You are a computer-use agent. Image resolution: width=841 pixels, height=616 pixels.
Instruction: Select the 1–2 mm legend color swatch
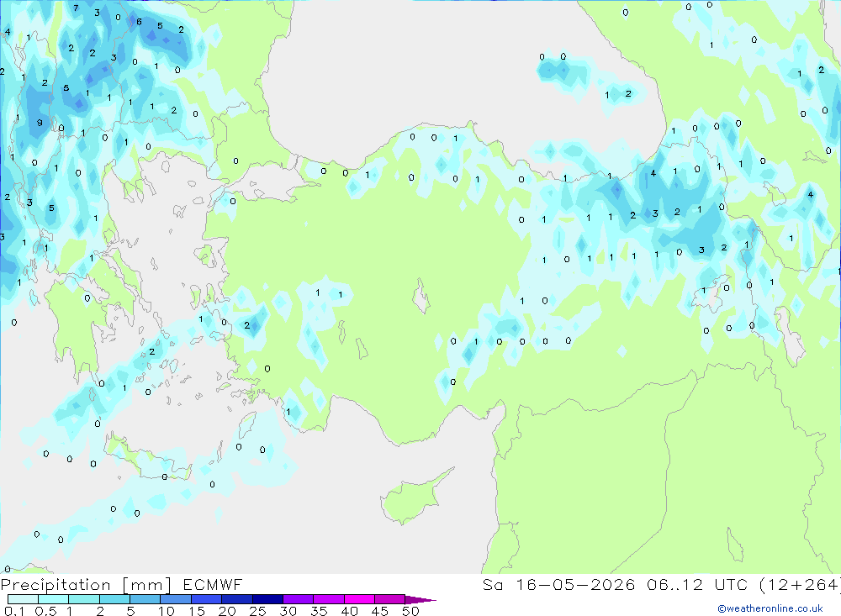pos(84,599)
